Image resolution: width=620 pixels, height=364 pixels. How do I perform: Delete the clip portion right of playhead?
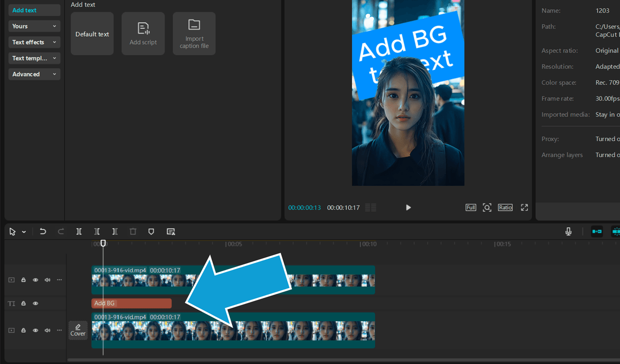tap(115, 232)
